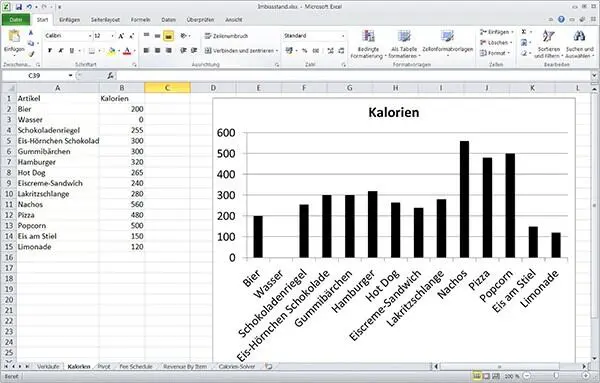
Task: Apply bold formatting with the F button
Action: coord(50,51)
